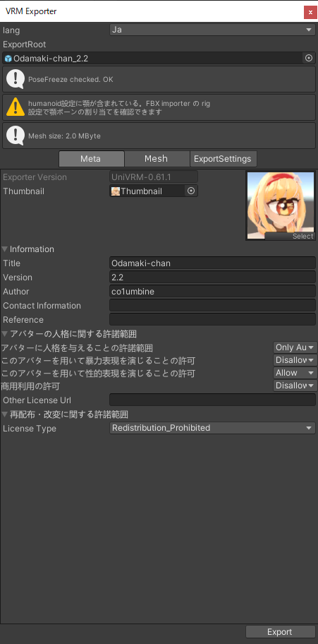This screenshot has height=644, width=318.
Task: Click the ExportRoot object picker circle icon
Action: [309, 59]
